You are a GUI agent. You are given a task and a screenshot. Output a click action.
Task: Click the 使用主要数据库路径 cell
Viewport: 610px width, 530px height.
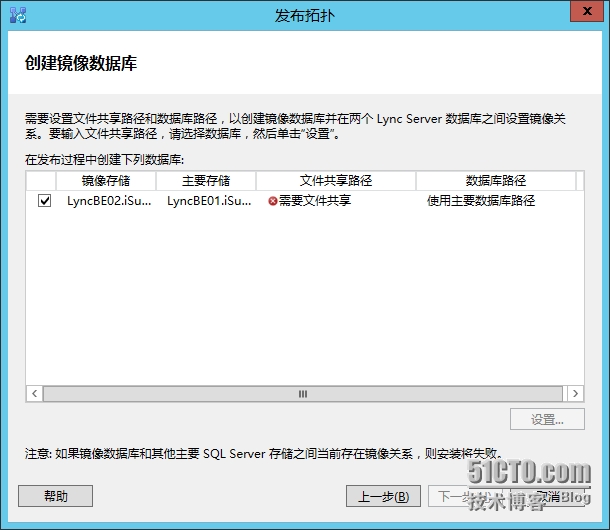(481, 201)
